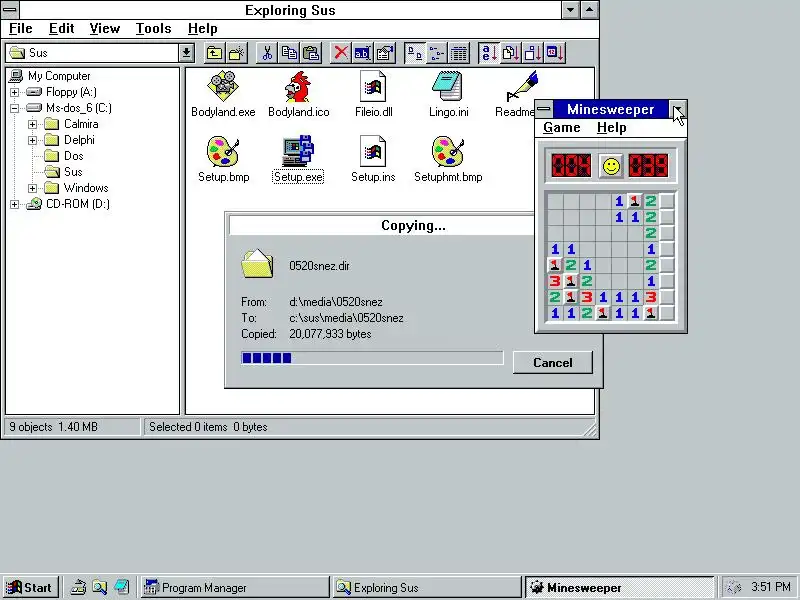
Task: Open the Tools menu
Action: pos(154,29)
